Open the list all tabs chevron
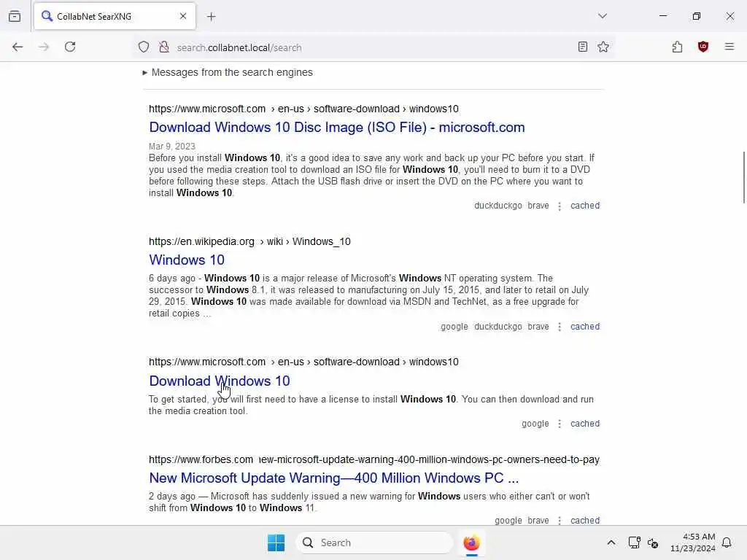This screenshot has width=747, height=560. point(603,16)
